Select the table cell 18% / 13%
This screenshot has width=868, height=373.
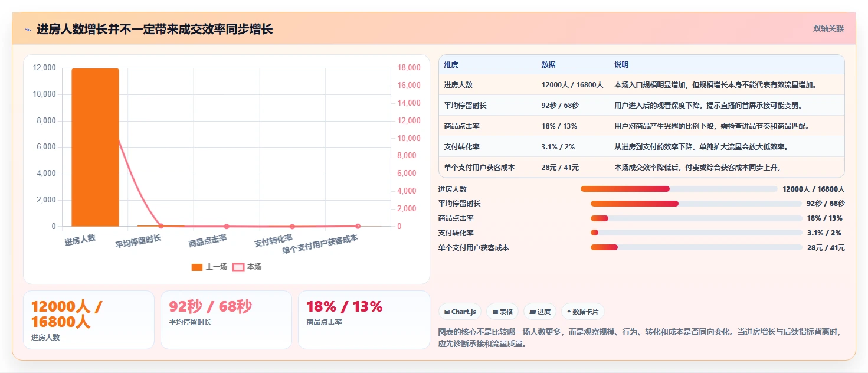click(559, 126)
